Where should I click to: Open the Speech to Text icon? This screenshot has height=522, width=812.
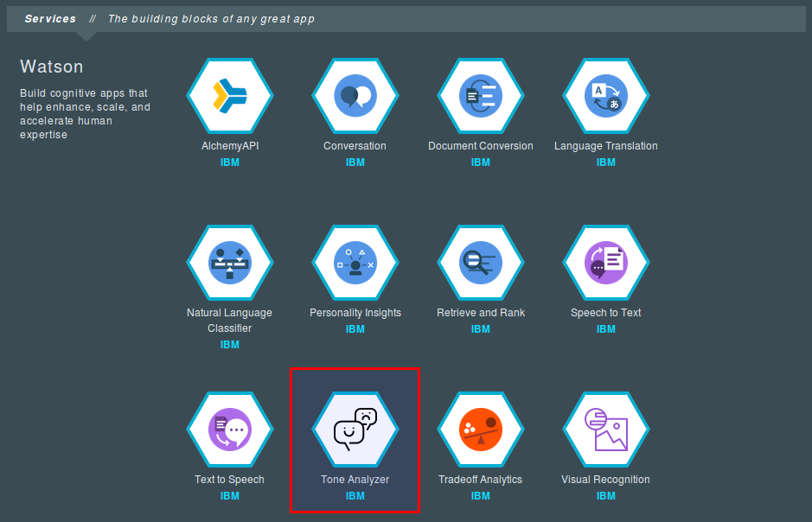tap(606, 262)
